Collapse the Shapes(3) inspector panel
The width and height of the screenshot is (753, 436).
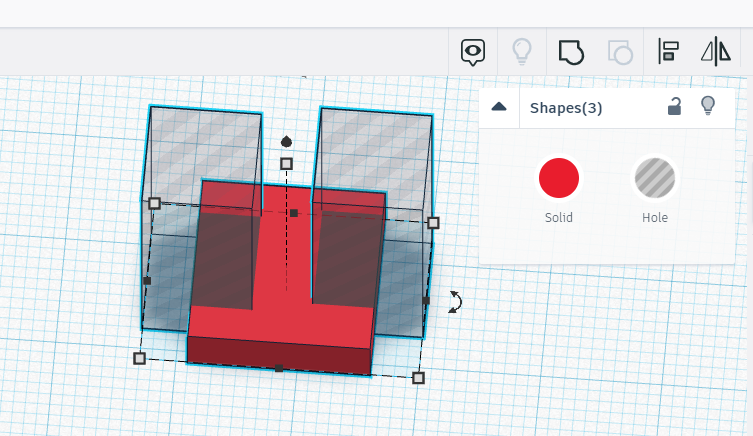[499, 107]
